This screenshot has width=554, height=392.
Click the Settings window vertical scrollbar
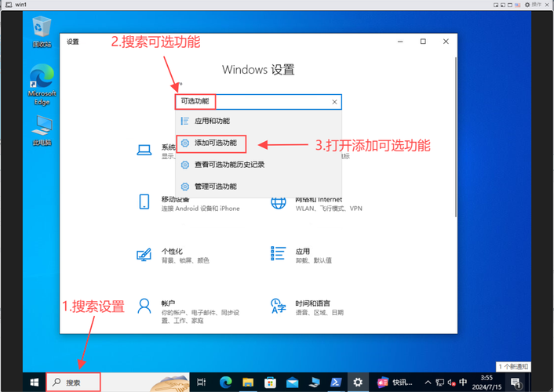455,137
